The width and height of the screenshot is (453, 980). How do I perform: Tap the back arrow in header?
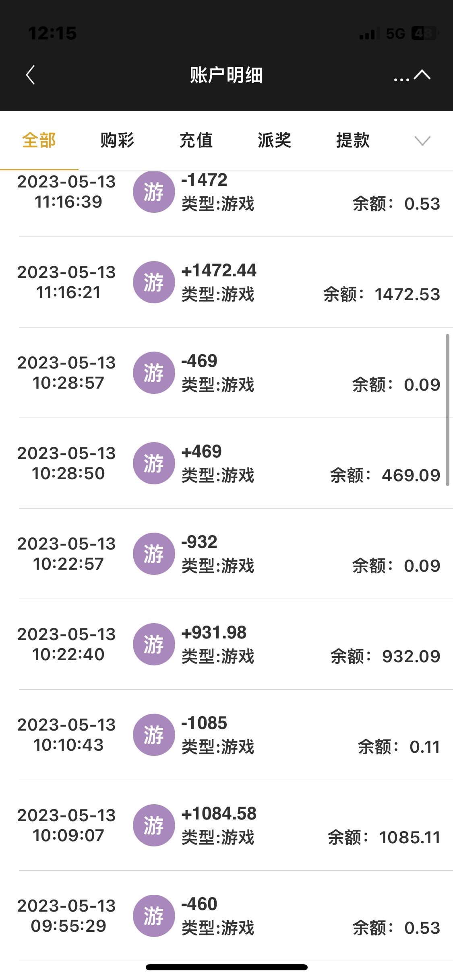click(31, 75)
